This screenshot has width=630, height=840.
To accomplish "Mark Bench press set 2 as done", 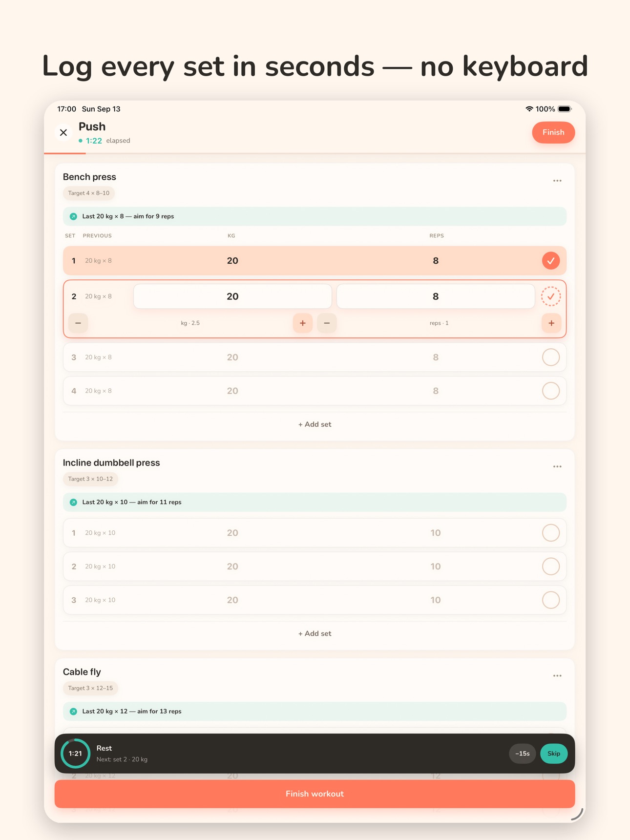I will pos(550,296).
